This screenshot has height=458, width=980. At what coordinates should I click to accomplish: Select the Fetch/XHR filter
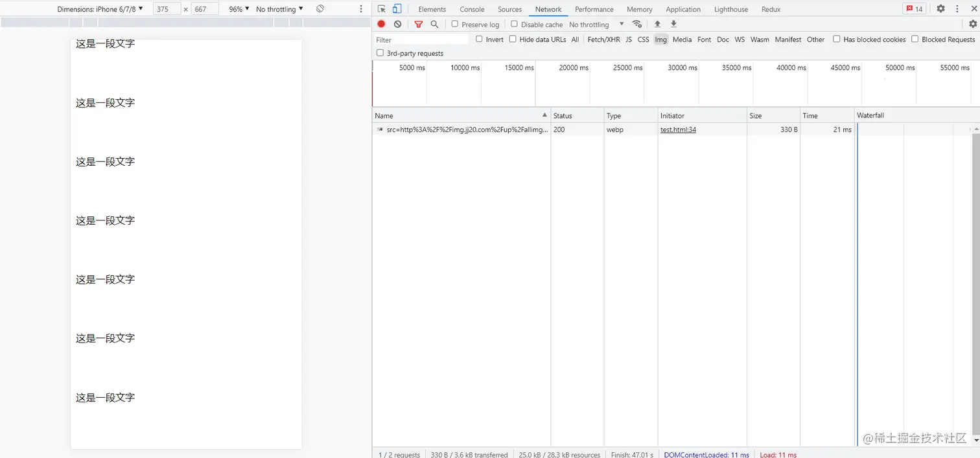tap(603, 40)
